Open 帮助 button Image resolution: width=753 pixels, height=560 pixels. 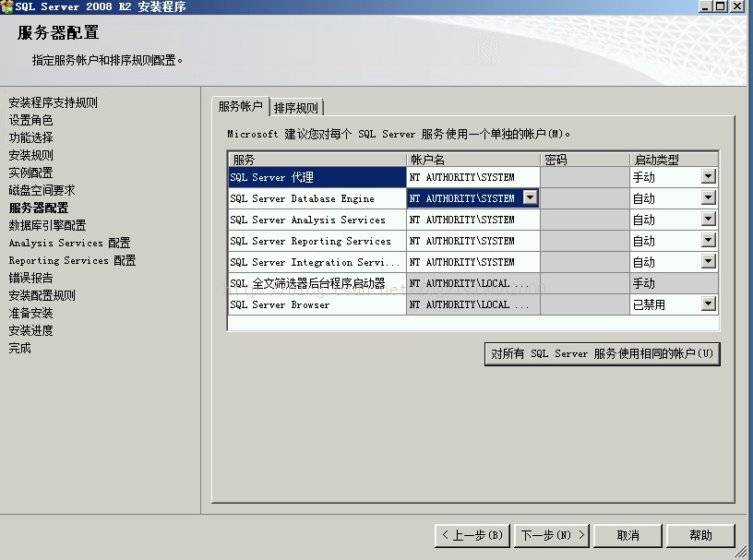[x=700, y=535]
